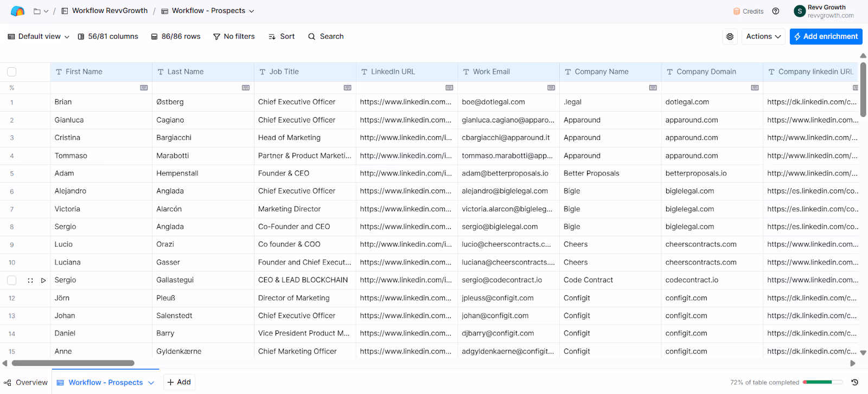
Task: Click the help question mark icon
Action: pyautogui.click(x=776, y=11)
